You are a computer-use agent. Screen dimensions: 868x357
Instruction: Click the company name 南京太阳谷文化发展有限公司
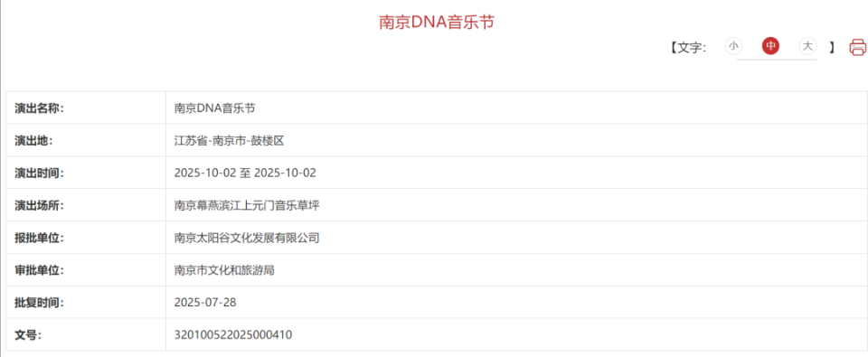247,238
